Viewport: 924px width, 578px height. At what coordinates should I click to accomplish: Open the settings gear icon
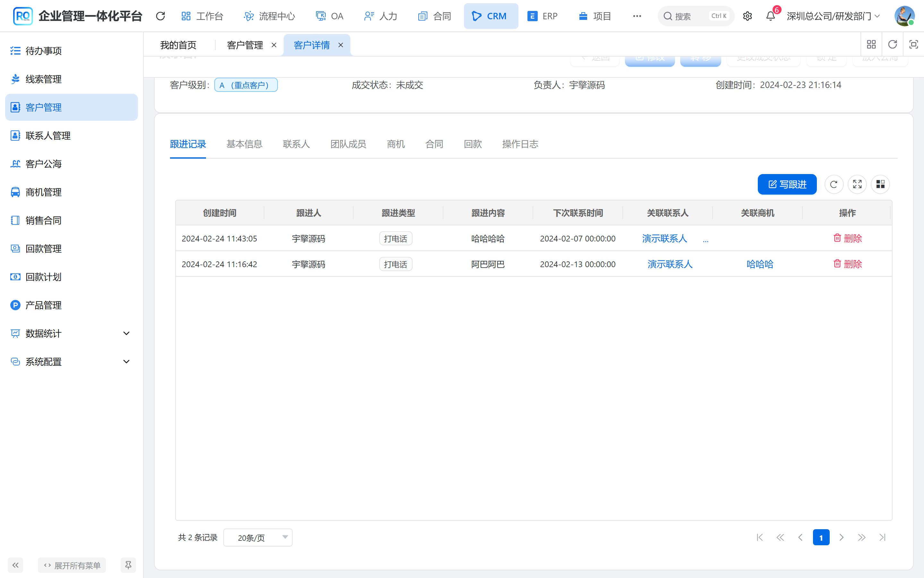(747, 16)
